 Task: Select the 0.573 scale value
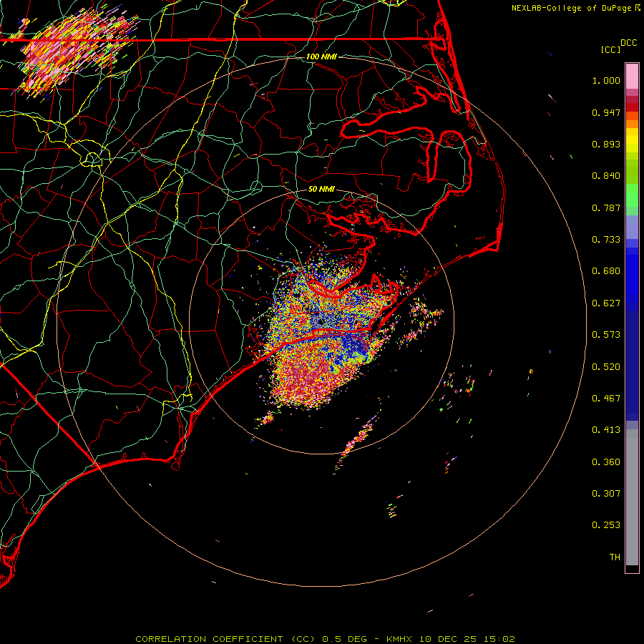606,335
